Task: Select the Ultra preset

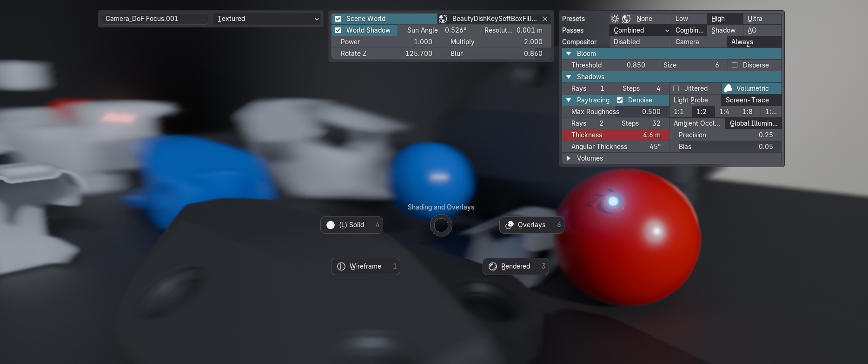Action: (x=762, y=19)
